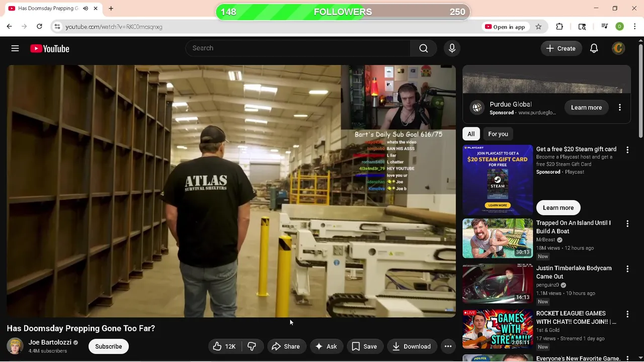Image resolution: width=644 pixels, height=362 pixels.
Task: Open options for Trapped On An Island video
Action: tap(627, 224)
